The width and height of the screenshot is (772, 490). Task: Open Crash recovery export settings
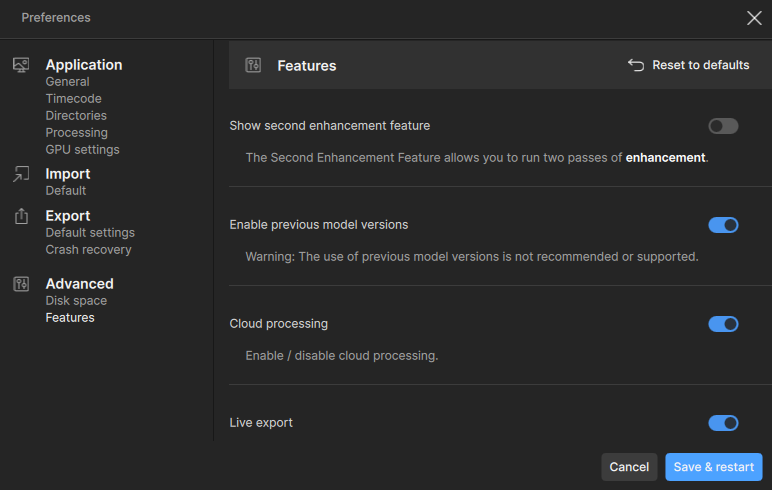pyautogui.click(x=88, y=250)
